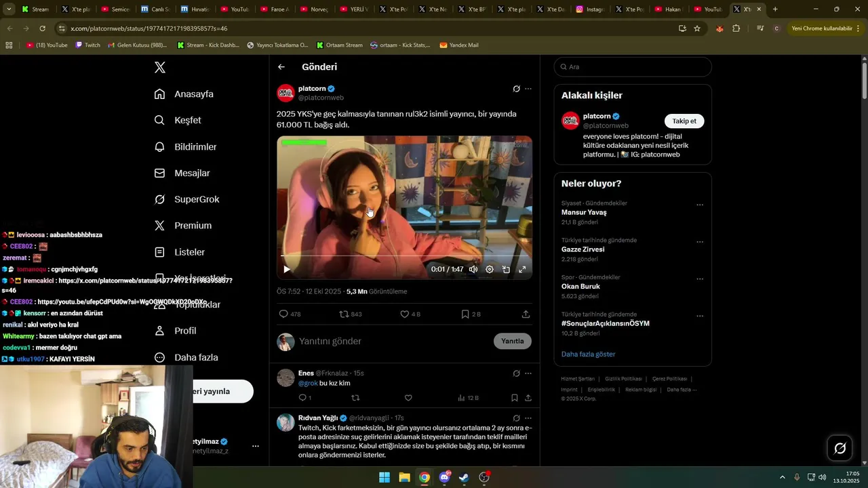Open more options on platcorn post
This screenshot has width=868, height=488.
528,89
